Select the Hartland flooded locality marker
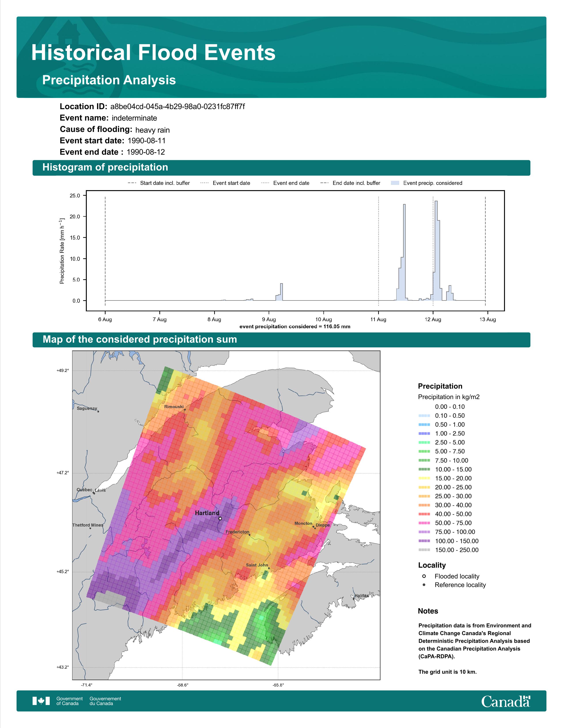 coord(220,518)
